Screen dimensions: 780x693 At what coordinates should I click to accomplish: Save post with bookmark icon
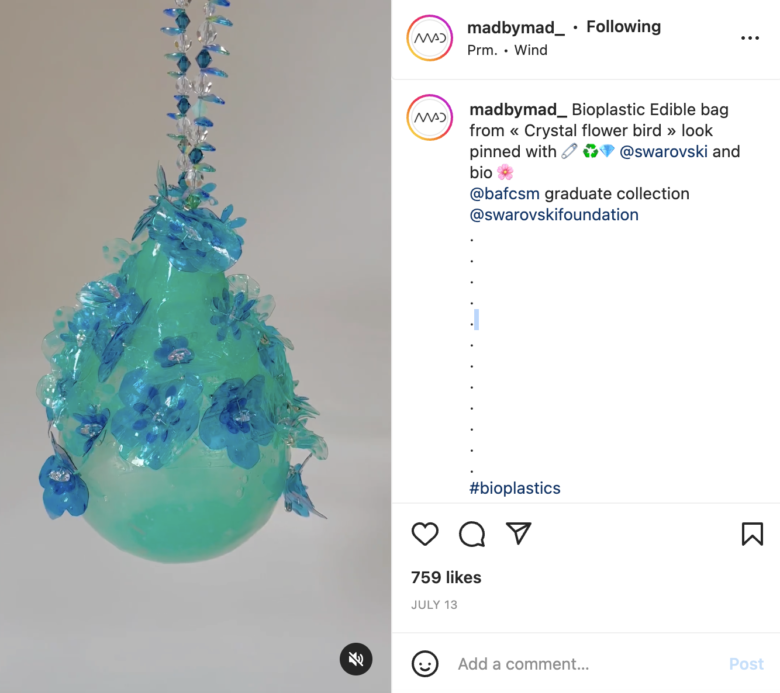point(752,534)
